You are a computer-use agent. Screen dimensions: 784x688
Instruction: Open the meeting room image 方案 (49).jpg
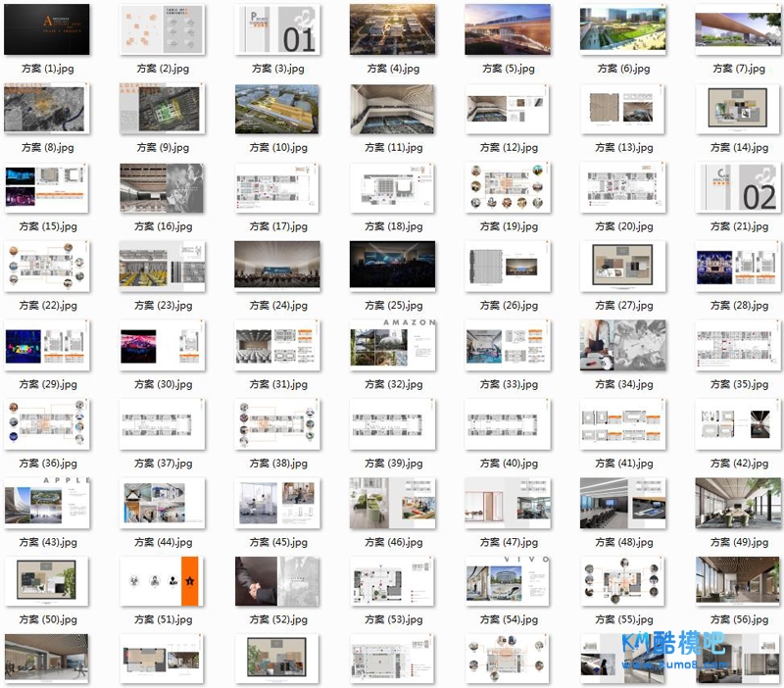(738, 503)
